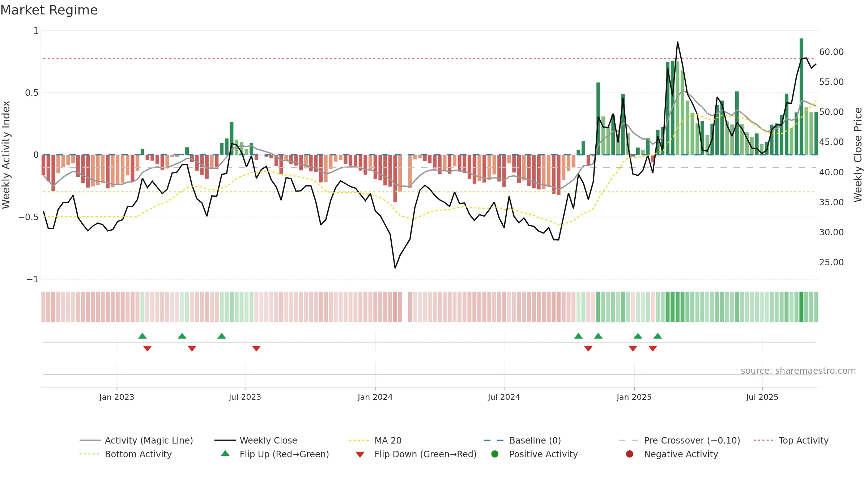Image resolution: width=868 pixels, height=488 pixels.
Task: Click the green Flip Up triangle in legend
Action: 225,453
